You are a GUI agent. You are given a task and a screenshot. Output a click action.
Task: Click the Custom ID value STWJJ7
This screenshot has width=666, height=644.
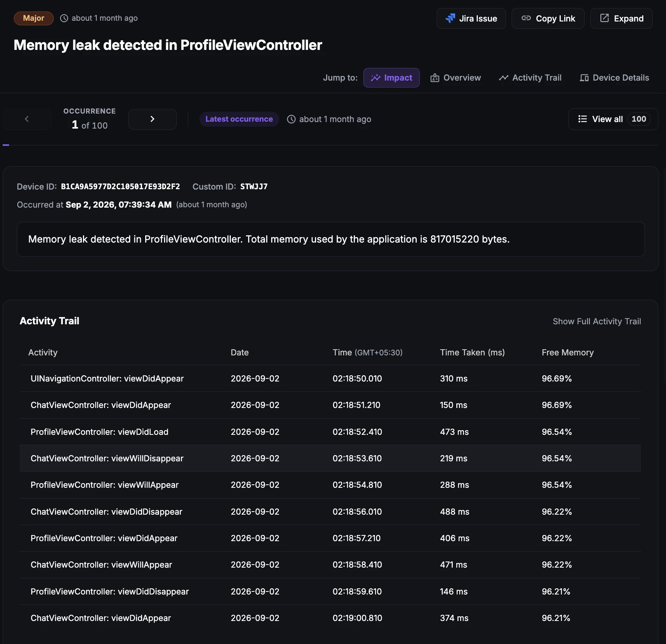pyautogui.click(x=254, y=187)
